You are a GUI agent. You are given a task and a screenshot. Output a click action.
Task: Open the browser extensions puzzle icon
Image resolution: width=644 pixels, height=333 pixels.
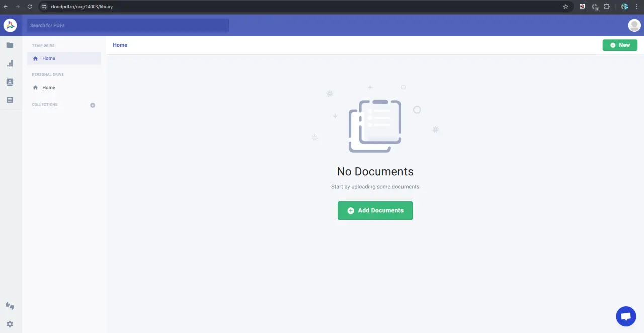[x=607, y=7]
